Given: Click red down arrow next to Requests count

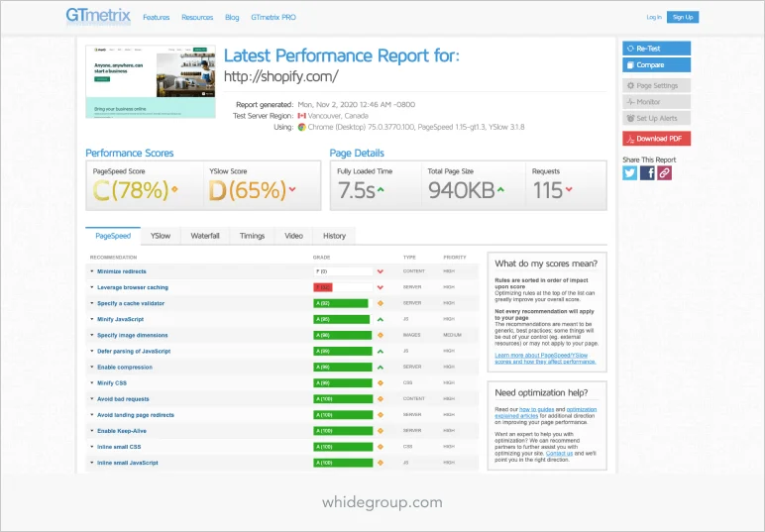Looking at the screenshot, I should click(x=569, y=189).
